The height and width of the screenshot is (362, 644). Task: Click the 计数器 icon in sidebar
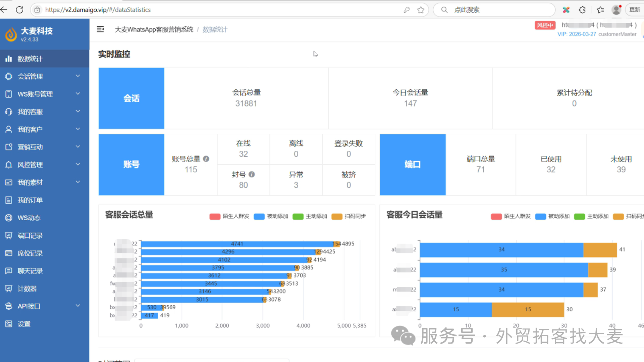(x=9, y=289)
